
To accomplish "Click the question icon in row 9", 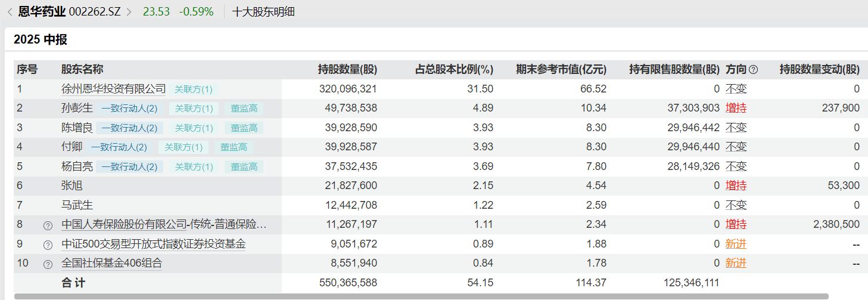I will [48, 245].
